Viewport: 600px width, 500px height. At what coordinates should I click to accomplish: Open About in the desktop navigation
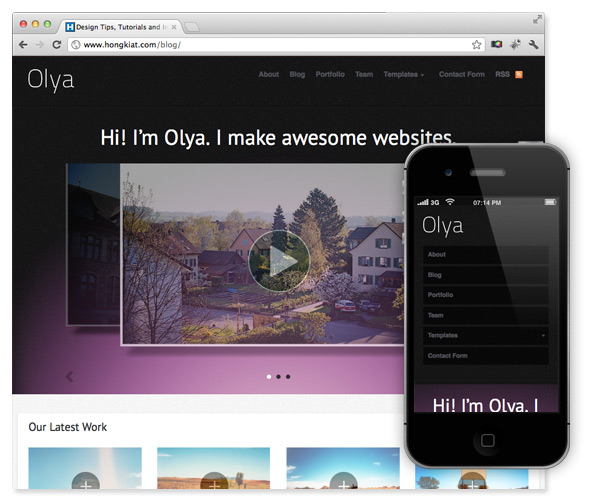pyautogui.click(x=269, y=75)
